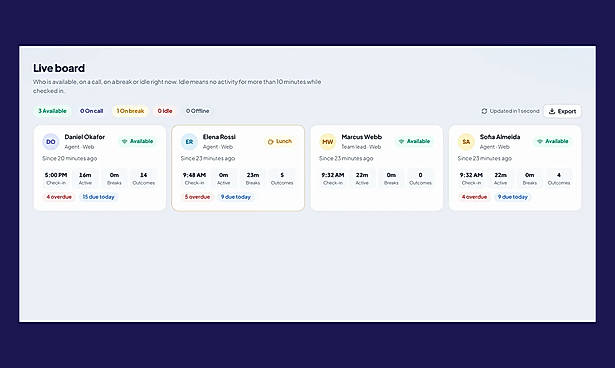Click Marcus Webb's 9:32 AM check-in value
Image resolution: width=615 pixels, height=368 pixels.
coord(333,175)
